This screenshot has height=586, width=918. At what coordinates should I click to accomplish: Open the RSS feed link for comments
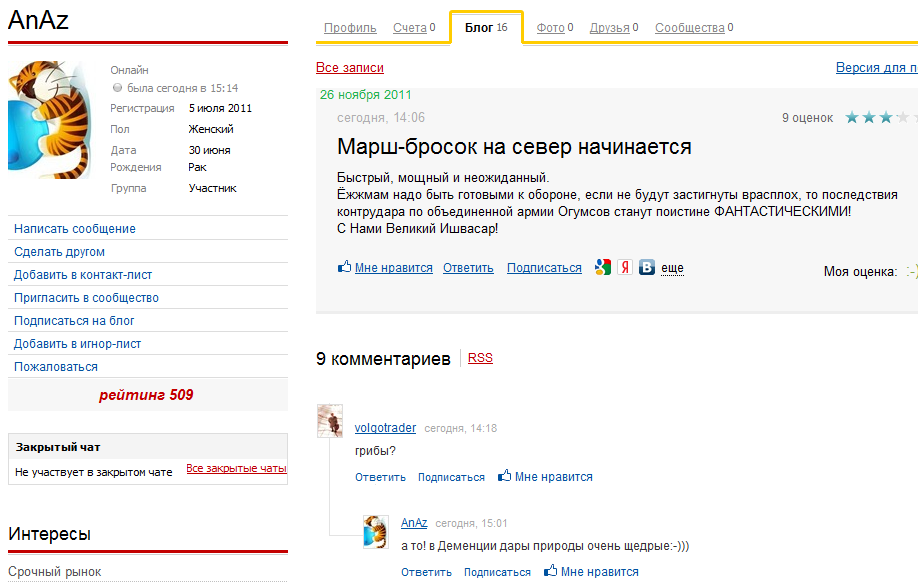(x=480, y=358)
